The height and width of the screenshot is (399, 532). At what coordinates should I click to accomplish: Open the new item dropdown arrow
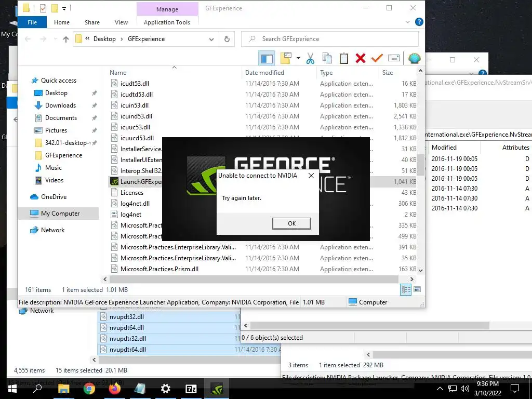[298, 58]
